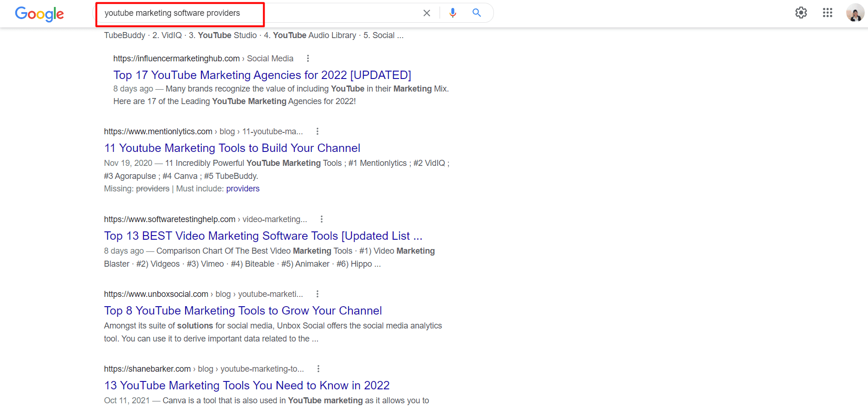Open options menu for shanebarker result
This screenshot has height=407, width=868.
pos(318,369)
